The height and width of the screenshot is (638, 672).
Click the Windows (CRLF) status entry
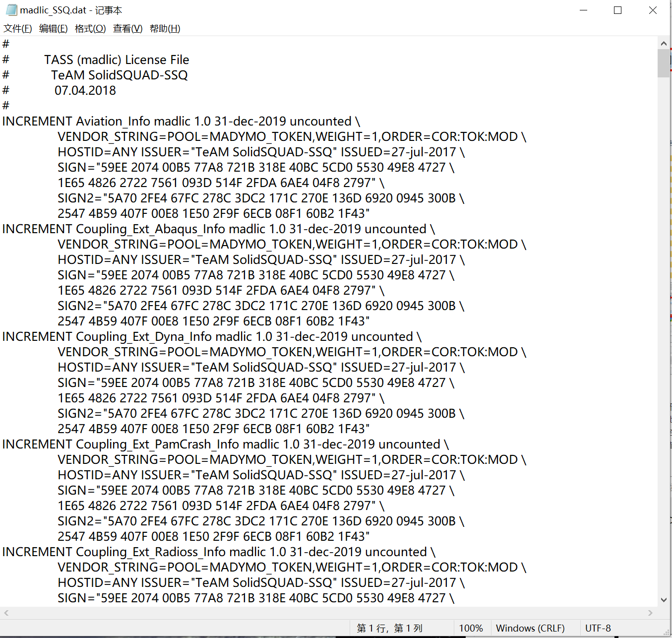(530, 628)
